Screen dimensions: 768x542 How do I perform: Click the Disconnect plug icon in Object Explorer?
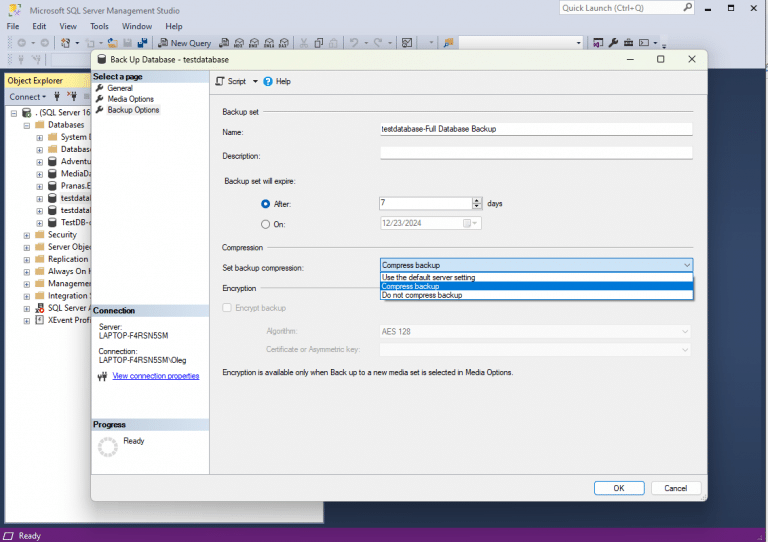click(72, 96)
